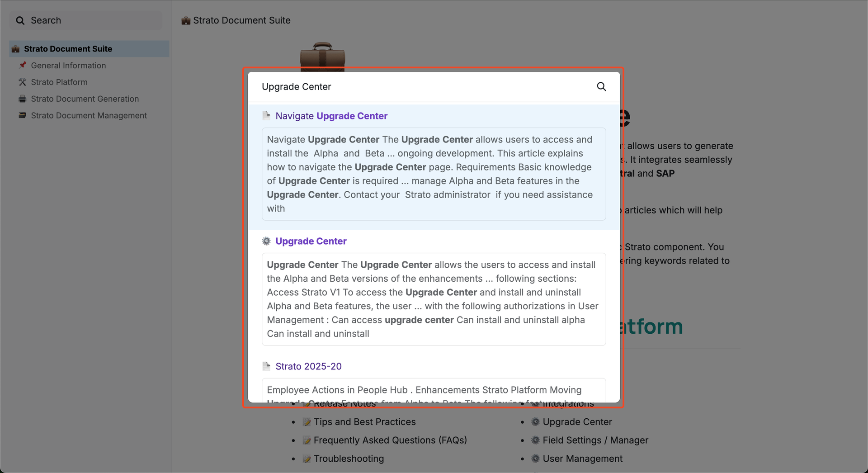Click the Navigate Upgrade Center excerpt box
Image resolution: width=868 pixels, height=473 pixels.
[x=434, y=174]
